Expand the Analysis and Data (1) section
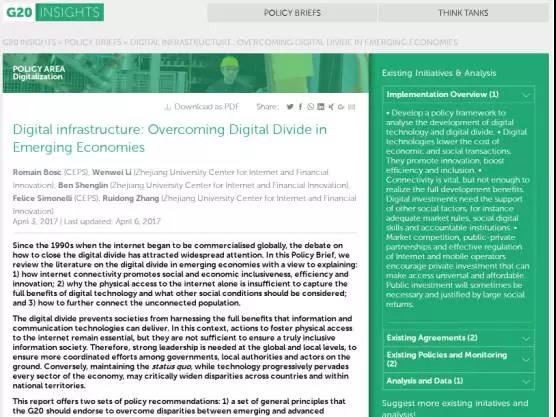This screenshot has height=417, width=556. (458, 381)
